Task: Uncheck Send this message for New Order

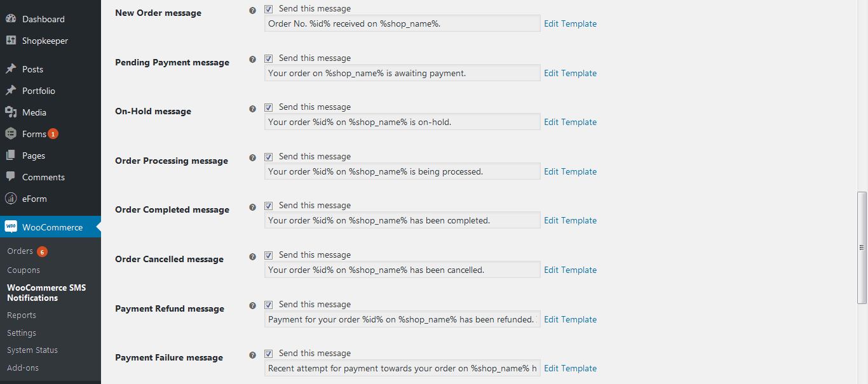Action: click(x=269, y=9)
